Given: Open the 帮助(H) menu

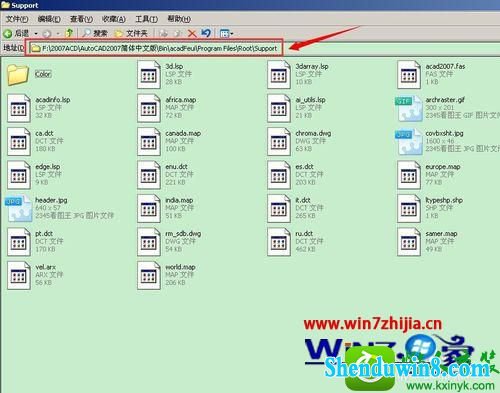Looking at the screenshot, I should point(179,19).
